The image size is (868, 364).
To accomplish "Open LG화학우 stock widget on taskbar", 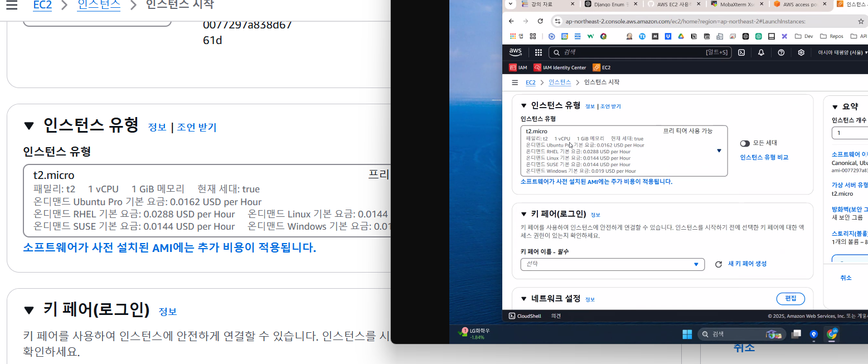I will point(473,333).
